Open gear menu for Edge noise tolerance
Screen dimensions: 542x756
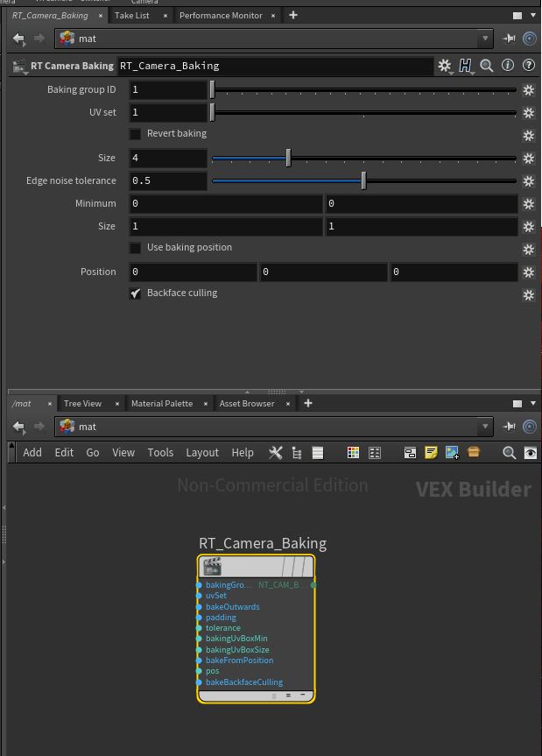click(x=529, y=181)
